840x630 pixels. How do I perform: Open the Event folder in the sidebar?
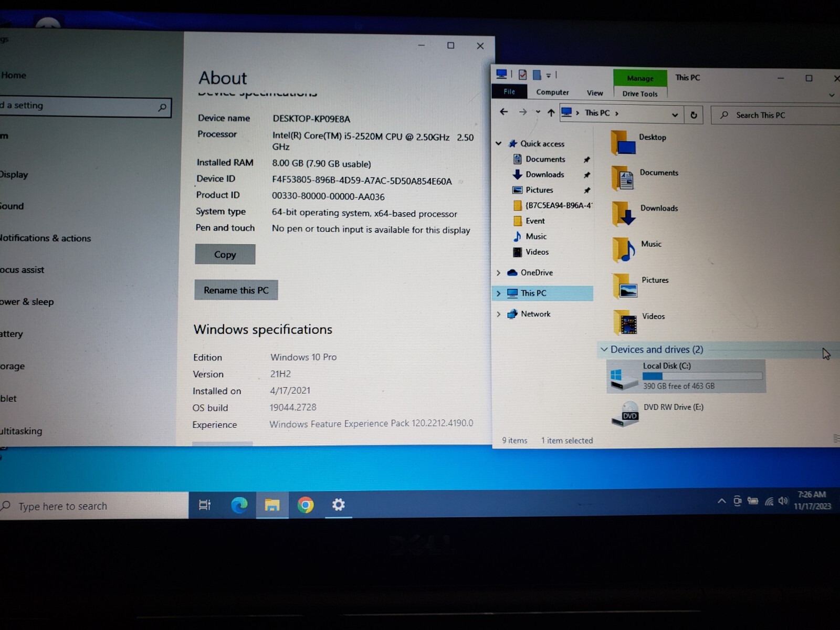click(x=534, y=220)
